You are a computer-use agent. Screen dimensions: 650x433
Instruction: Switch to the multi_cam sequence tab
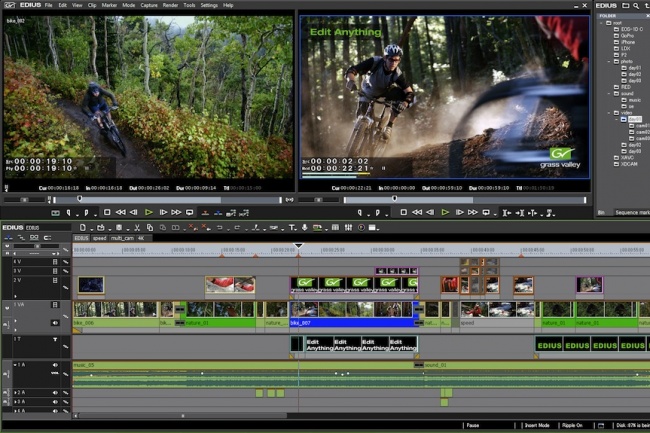click(122, 238)
